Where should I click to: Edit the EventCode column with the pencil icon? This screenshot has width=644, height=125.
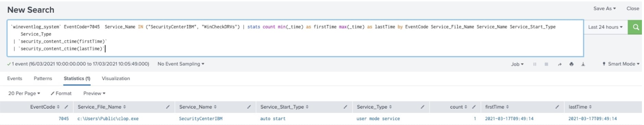coord(66,107)
